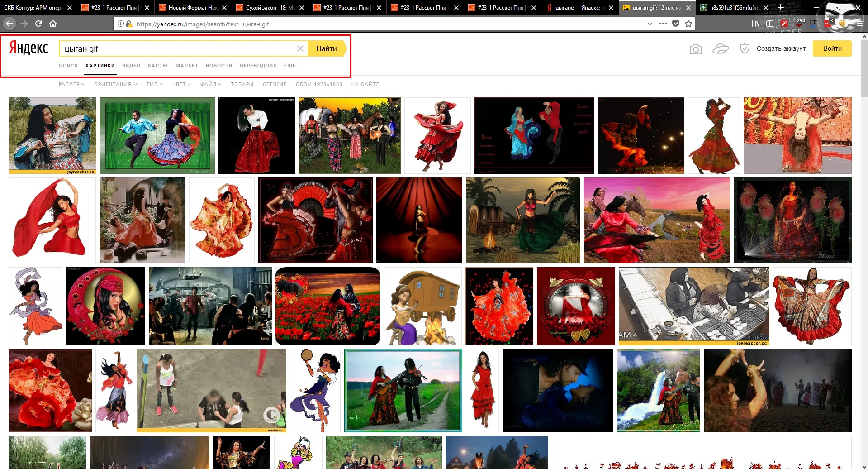Open the page actions three-dot menu
Screen dimensions: 868x469
coord(663,24)
